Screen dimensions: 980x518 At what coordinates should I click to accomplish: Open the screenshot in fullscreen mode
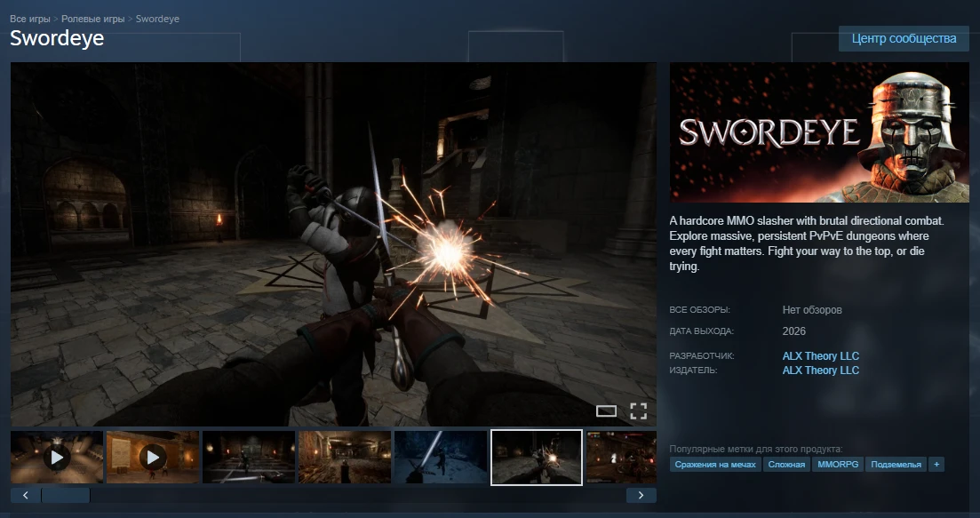coord(638,410)
